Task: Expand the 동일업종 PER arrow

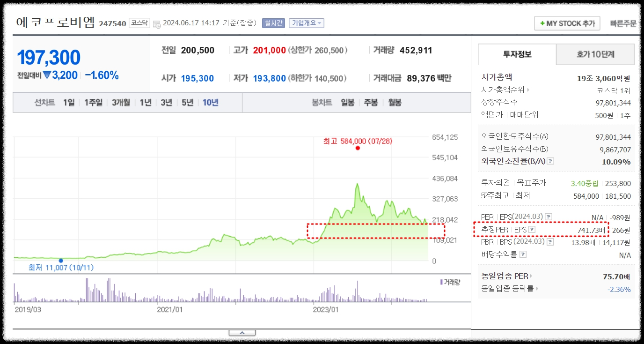Action: [532, 276]
